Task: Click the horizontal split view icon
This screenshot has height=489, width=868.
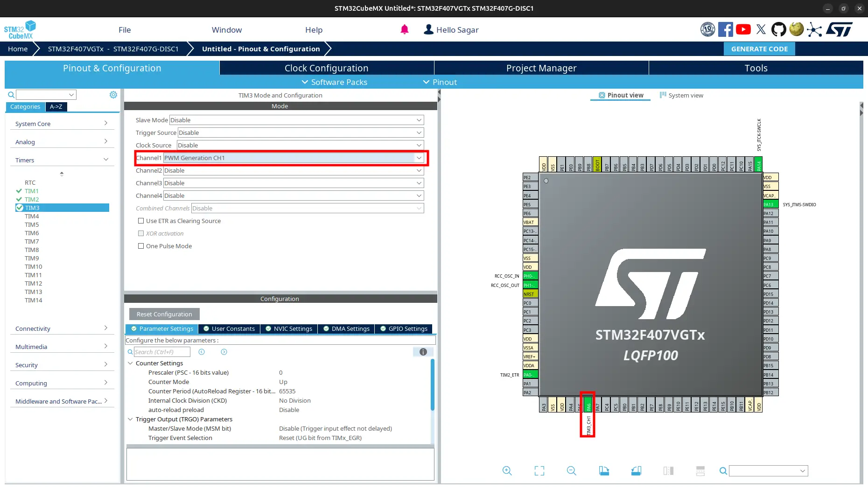Action: (700, 471)
